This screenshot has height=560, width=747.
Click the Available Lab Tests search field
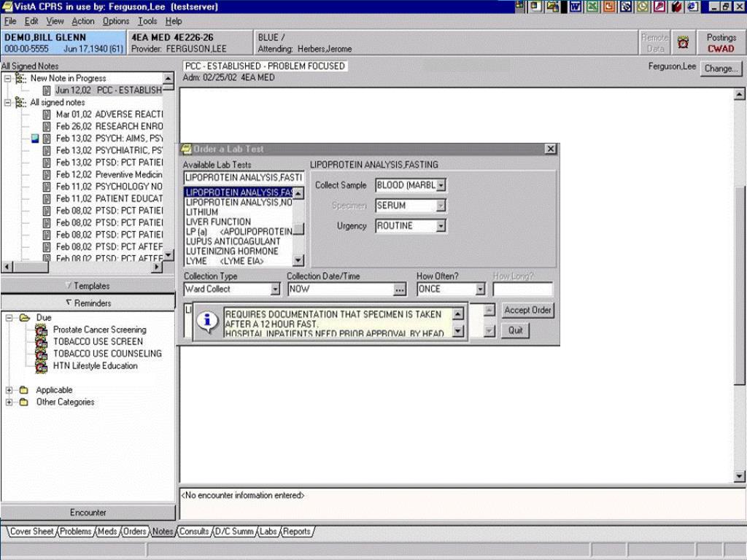[x=244, y=178]
